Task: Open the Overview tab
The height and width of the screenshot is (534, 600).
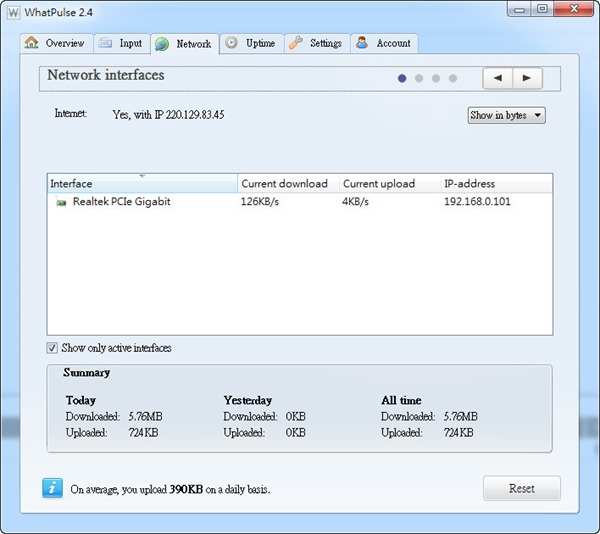Action: 56,43
